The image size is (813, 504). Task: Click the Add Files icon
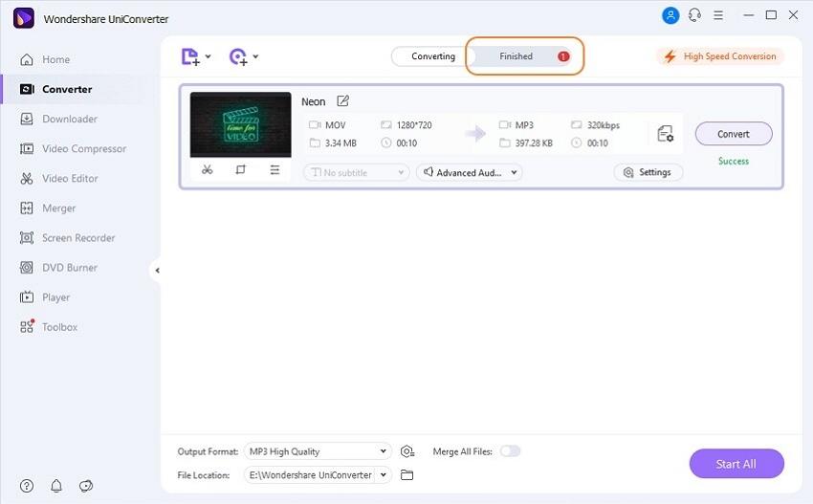click(x=190, y=56)
